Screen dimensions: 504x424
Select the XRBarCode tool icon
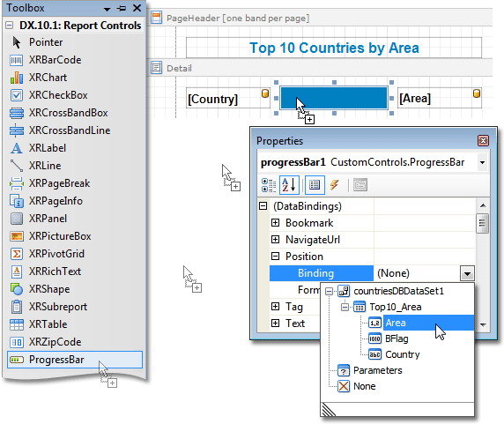click(x=17, y=60)
